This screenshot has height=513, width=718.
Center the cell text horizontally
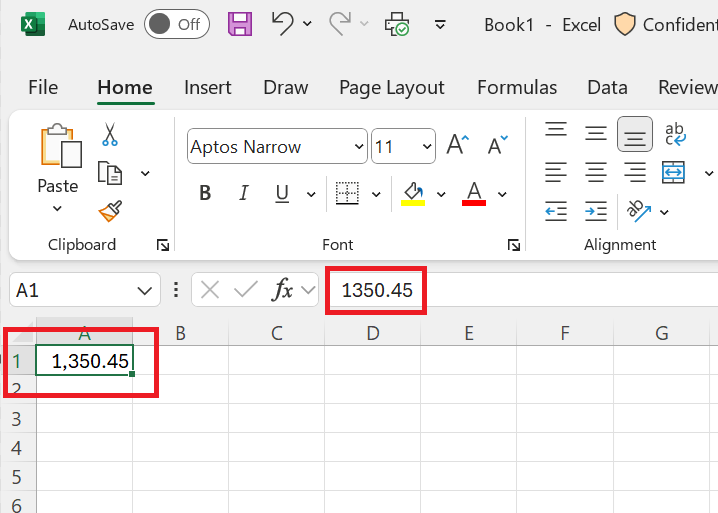pos(596,172)
